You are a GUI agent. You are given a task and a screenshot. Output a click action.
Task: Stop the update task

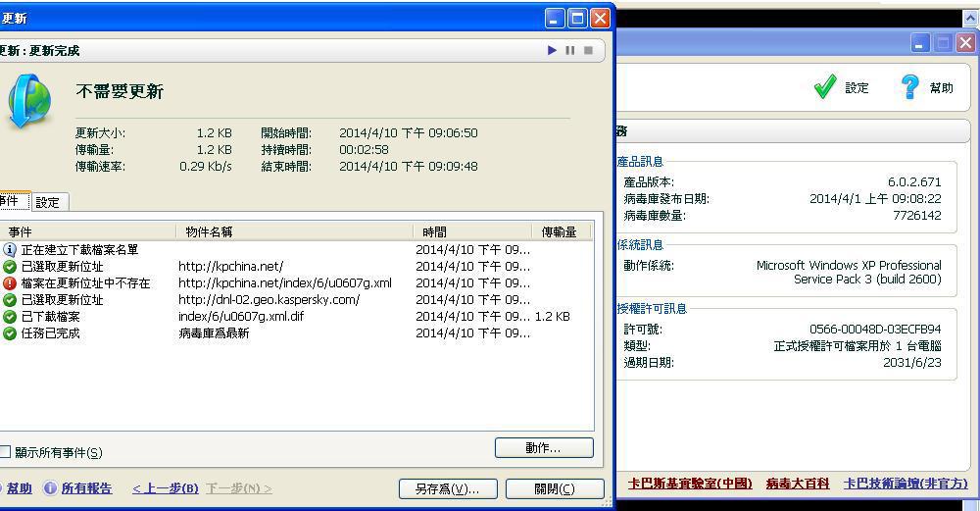(x=588, y=51)
